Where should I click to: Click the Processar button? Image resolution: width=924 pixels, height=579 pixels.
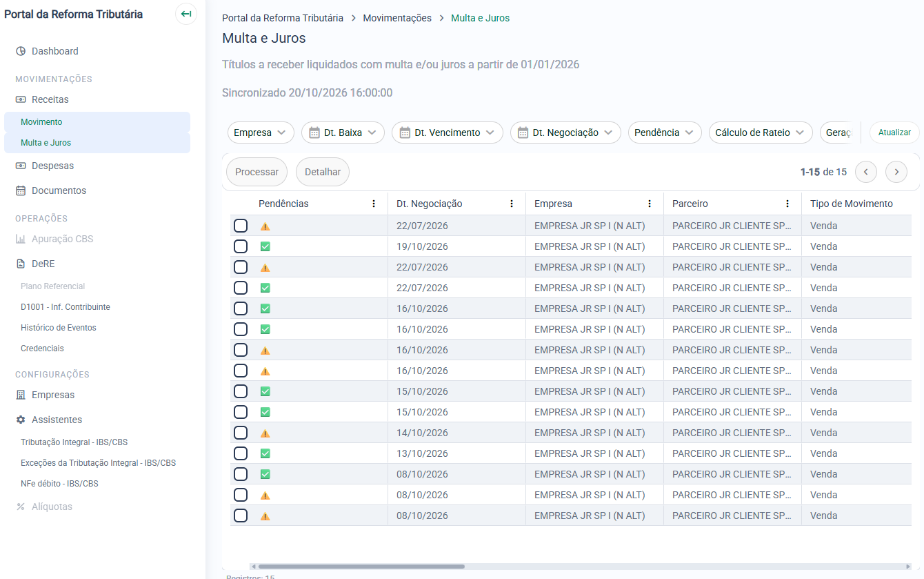pyautogui.click(x=257, y=172)
